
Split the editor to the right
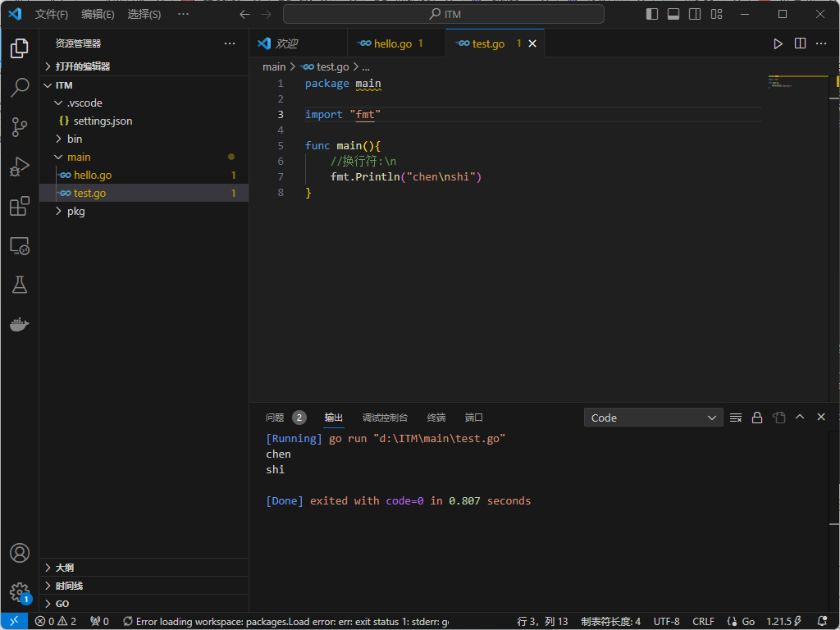pos(800,44)
